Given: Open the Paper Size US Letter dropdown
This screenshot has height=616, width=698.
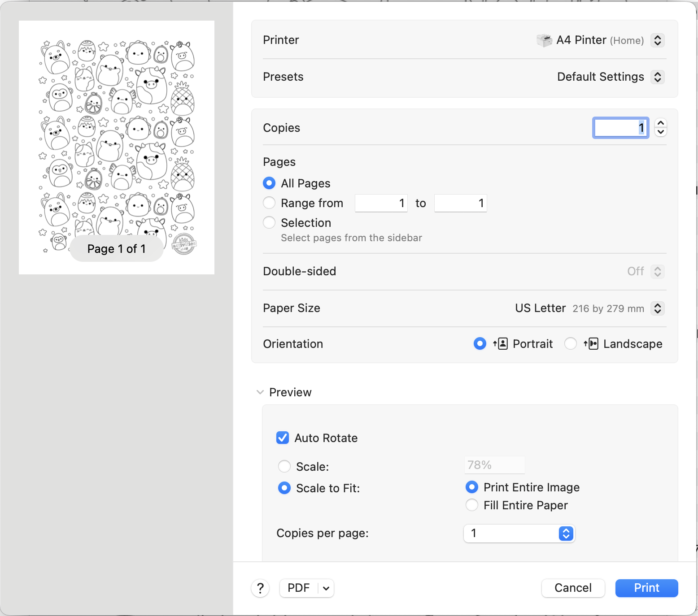Looking at the screenshot, I should pos(658,308).
